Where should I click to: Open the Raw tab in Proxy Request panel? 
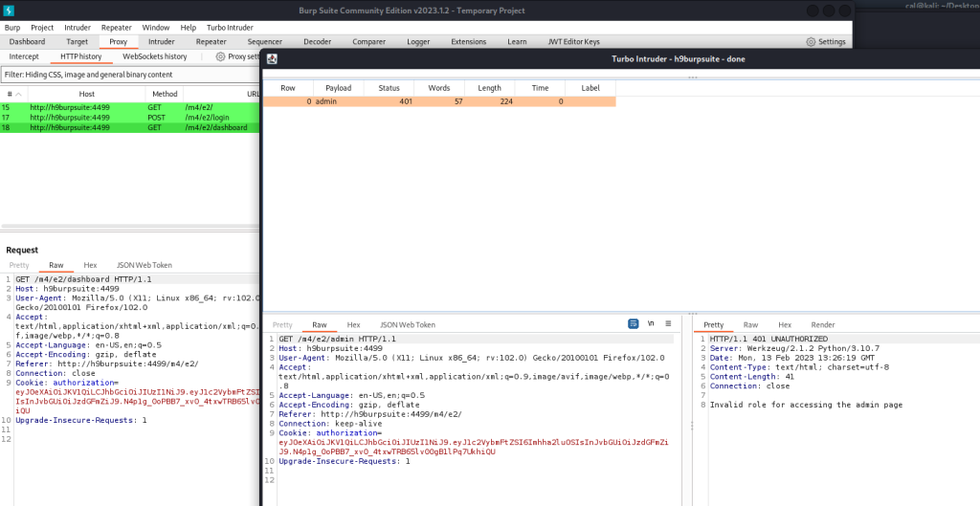coord(56,266)
